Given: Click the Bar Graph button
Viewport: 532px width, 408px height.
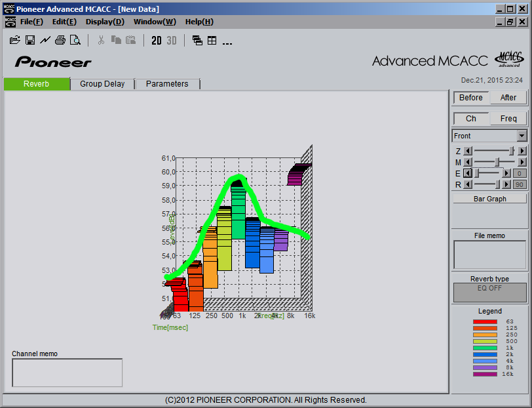Looking at the screenshot, I should coord(489,199).
